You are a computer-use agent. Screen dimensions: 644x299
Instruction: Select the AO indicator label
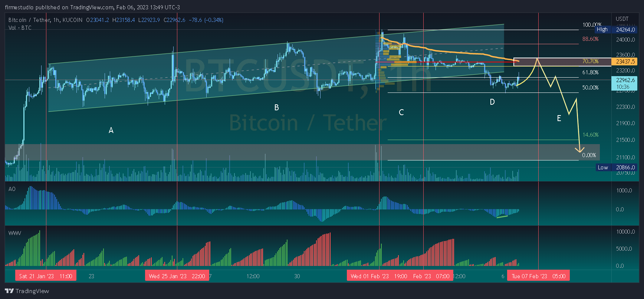pos(12,189)
